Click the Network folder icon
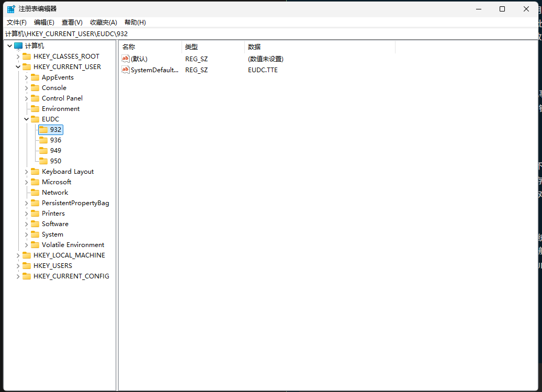Screen dimensions: 542x392 click(35, 193)
